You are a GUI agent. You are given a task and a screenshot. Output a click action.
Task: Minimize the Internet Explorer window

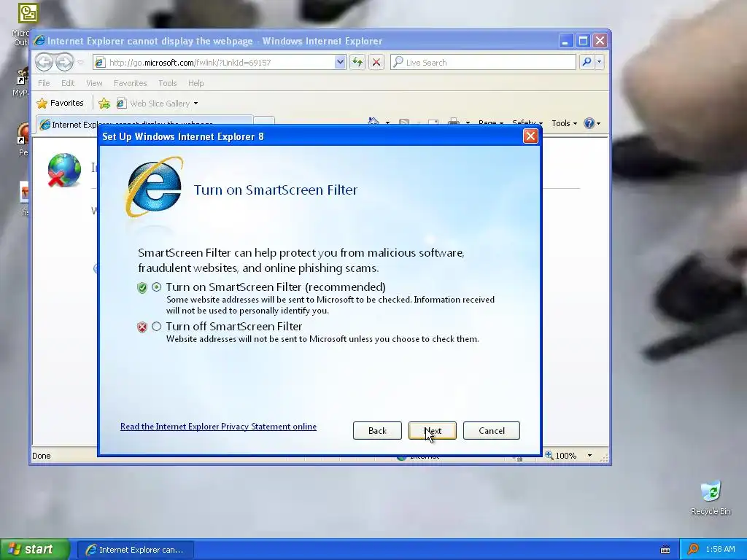coord(565,41)
